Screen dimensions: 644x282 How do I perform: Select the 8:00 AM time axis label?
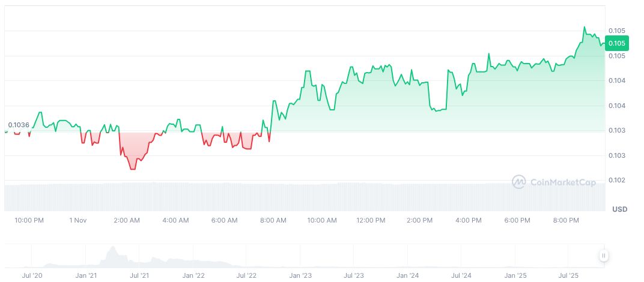click(x=273, y=220)
